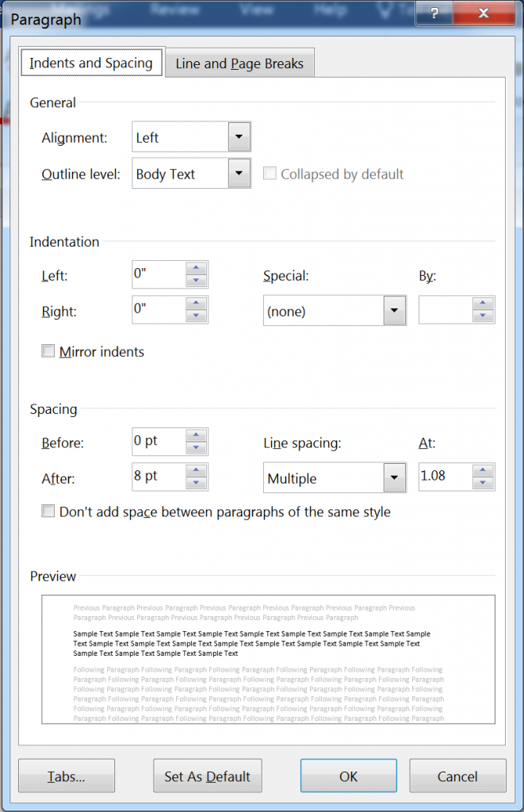This screenshot has width=524, height=812.
Task: Open the Alignment dropdown
Action: pyautogui.click(x=239, y=136)
